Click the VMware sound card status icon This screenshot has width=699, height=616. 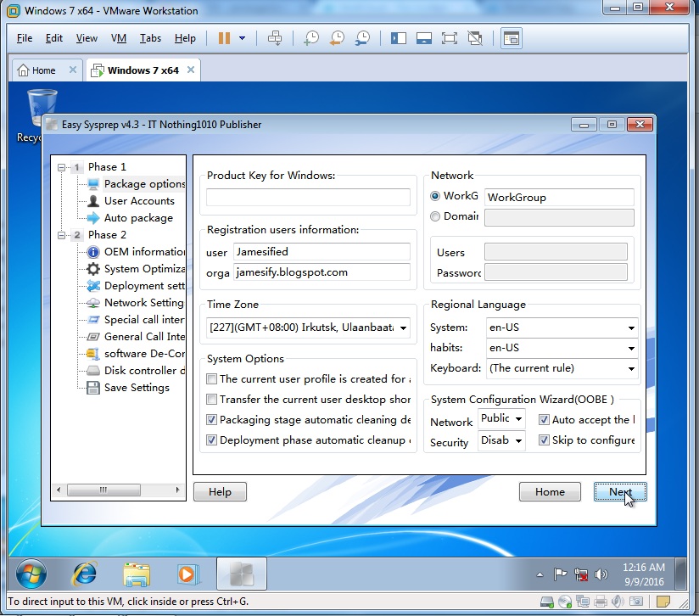[x=618, y=602]
